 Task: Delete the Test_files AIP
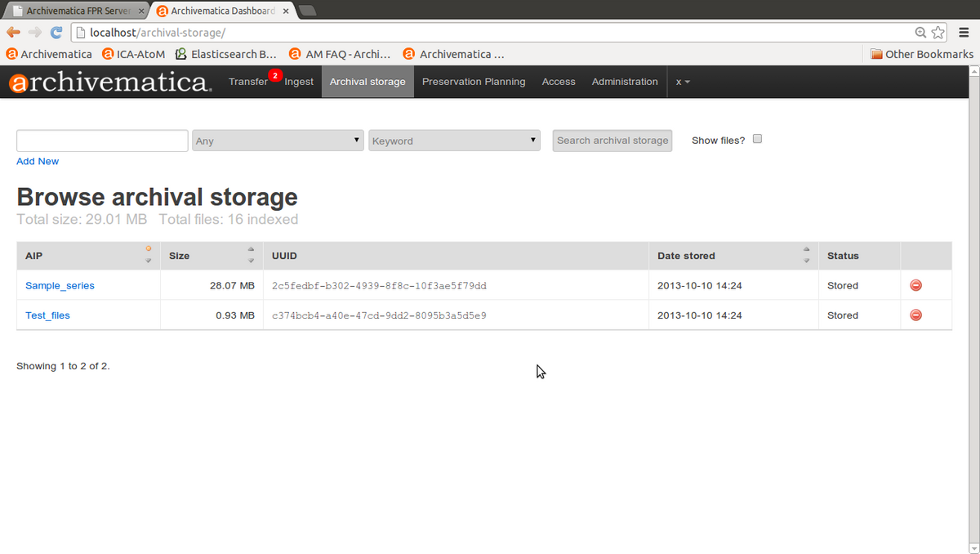pyautogui.click(x=915, y=315)
